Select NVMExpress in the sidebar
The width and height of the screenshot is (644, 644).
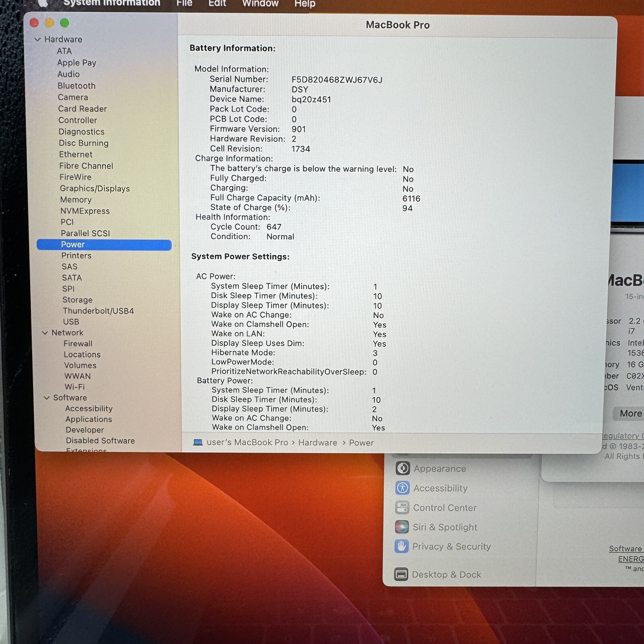coord(85,211)
